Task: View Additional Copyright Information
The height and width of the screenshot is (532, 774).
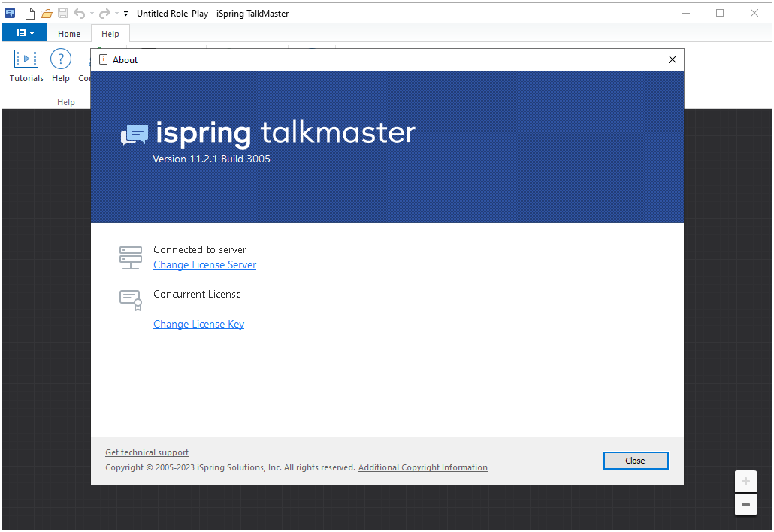Action: click(423, 467)
